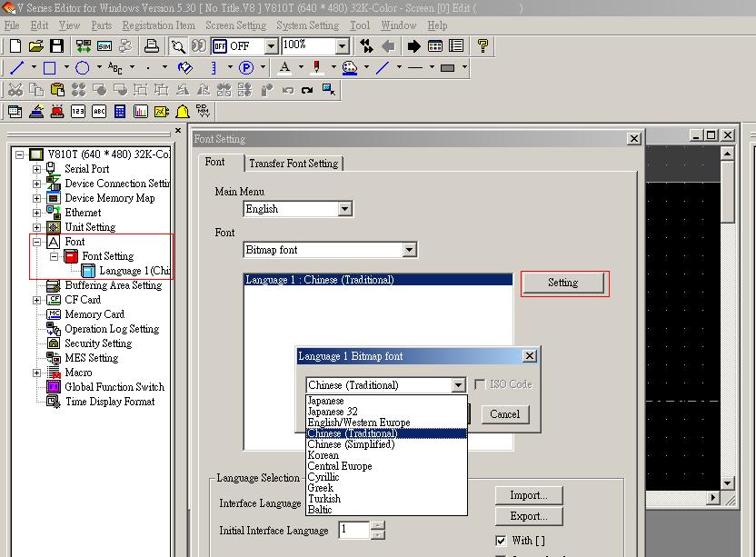Toggle the 'With [ ]' checkbox
This screenshot has width=756, height=557.
pyautogui.click(x=501, y=541)
